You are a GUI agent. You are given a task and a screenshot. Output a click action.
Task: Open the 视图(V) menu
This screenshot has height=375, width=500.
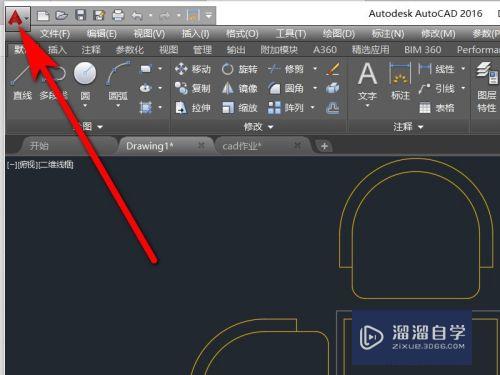(149, 34)
